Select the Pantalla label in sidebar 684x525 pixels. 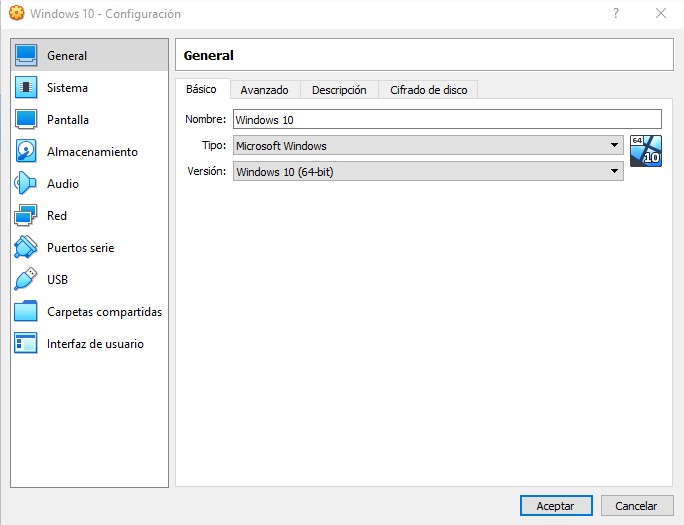(x=68, y=119)
